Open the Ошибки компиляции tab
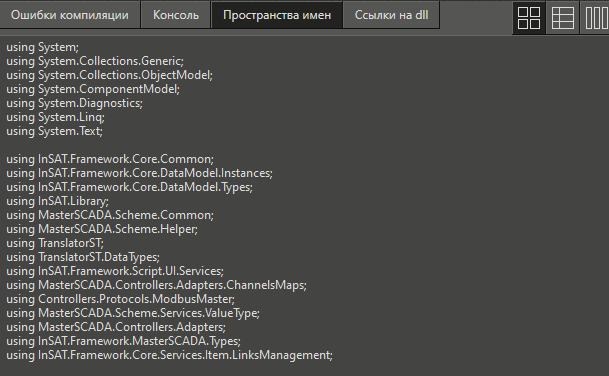The width and height of the screenshot is (609, 376). pos(70,15)
